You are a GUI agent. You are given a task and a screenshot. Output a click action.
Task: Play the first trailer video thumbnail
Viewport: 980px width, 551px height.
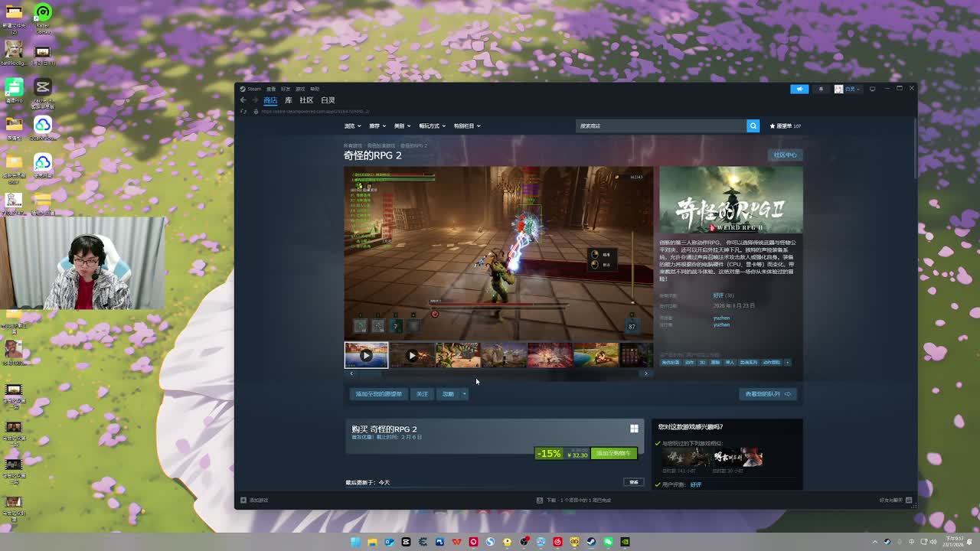pyautogui.click(x=366, y=355)
